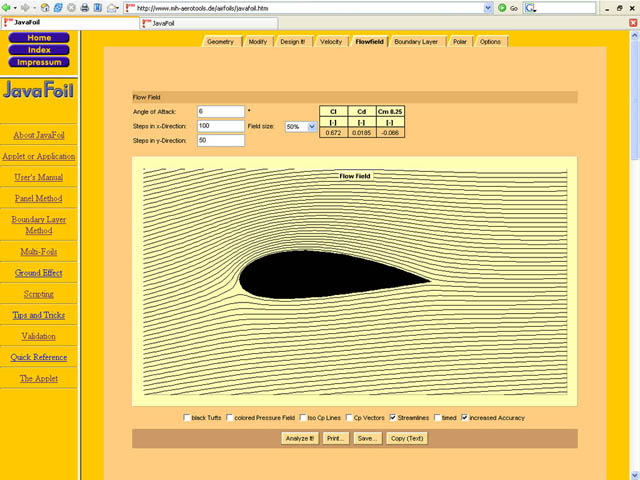The height and width of the screenshot is (480, 640).
Task: Click the Print... button
Action: pos(335,438)
